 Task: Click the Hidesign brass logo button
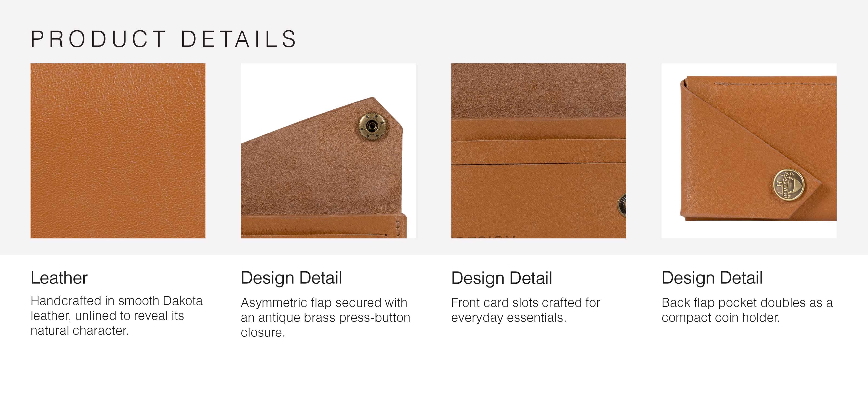coord(788,185)
